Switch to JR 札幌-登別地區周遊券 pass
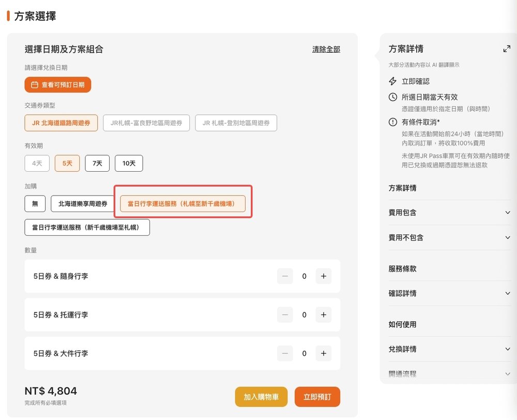The height and width of the screenshot is (420, 517). click(236, 123)
